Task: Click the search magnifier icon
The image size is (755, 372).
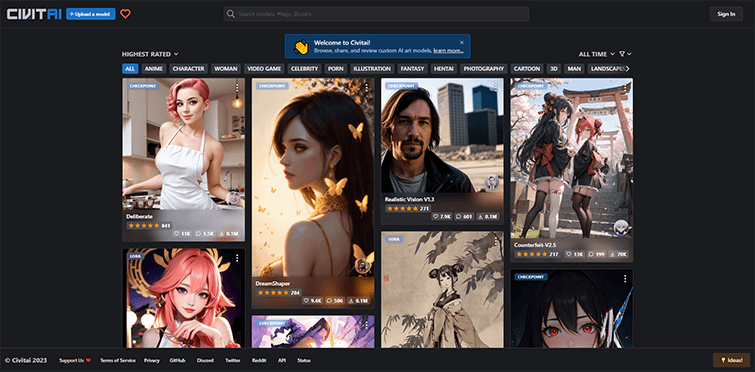Action: pyautogui.click(x=231, y=14)
